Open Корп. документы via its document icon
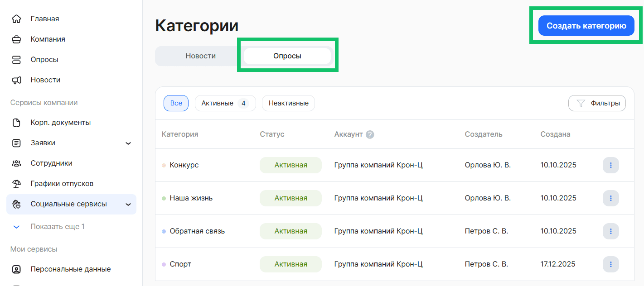This screenshot has width=644, height=286. 17,122
